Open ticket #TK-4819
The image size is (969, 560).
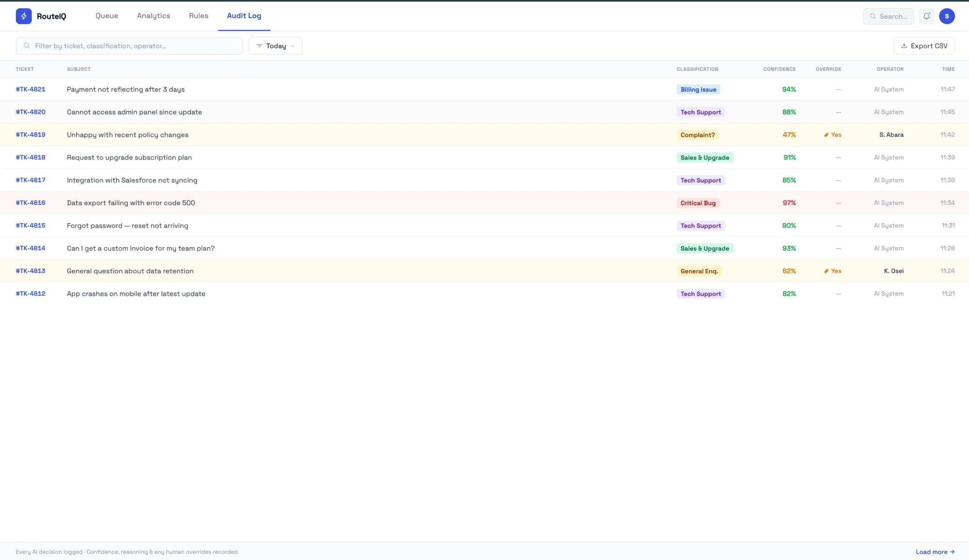click(x=30, y=135)
